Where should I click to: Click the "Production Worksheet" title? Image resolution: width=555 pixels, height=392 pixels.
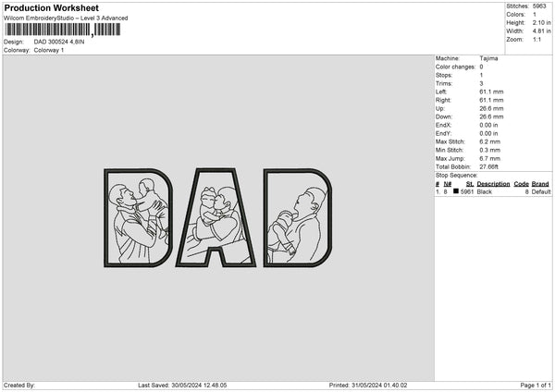51,7
